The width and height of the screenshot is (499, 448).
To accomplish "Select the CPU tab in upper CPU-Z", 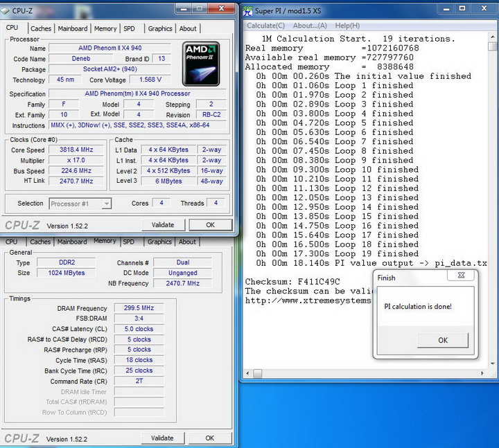I will point(12,28).
